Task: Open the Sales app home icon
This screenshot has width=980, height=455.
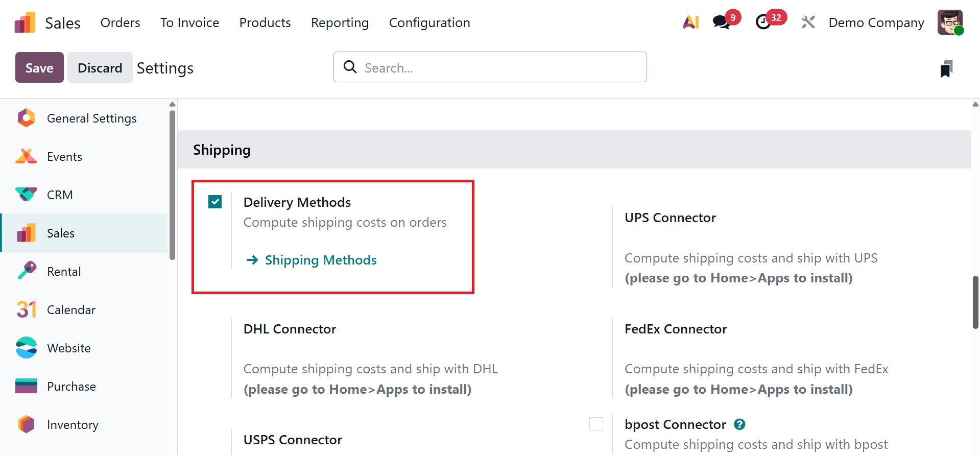Action: 24,22
